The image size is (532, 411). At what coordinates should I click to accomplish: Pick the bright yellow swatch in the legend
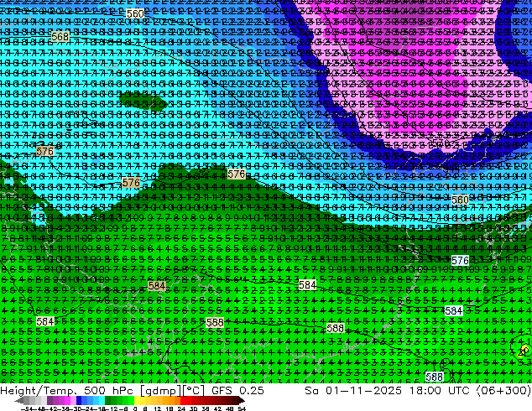pos(137,400)
